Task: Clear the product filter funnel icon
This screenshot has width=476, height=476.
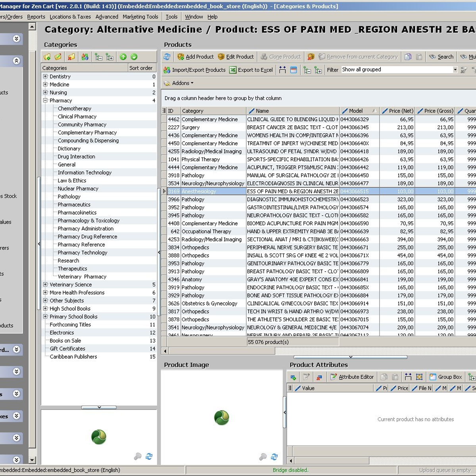Action: tap(463, 70)
